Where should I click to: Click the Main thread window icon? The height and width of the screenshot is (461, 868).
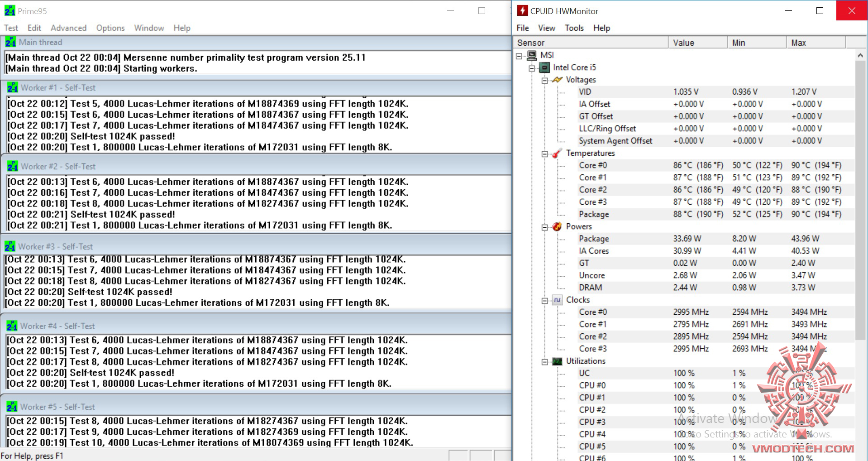point(10,42)
